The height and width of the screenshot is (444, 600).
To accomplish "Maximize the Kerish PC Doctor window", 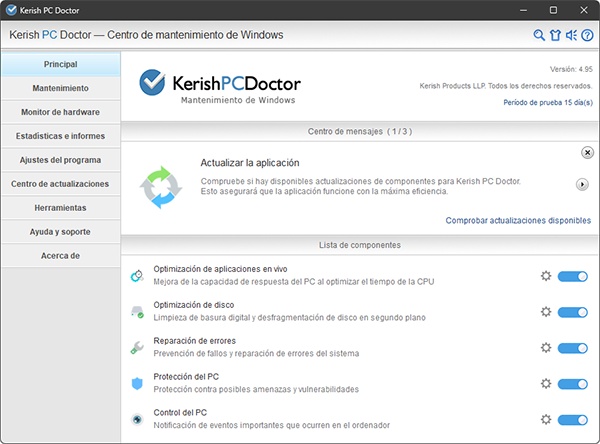I will tap(553, 10).
